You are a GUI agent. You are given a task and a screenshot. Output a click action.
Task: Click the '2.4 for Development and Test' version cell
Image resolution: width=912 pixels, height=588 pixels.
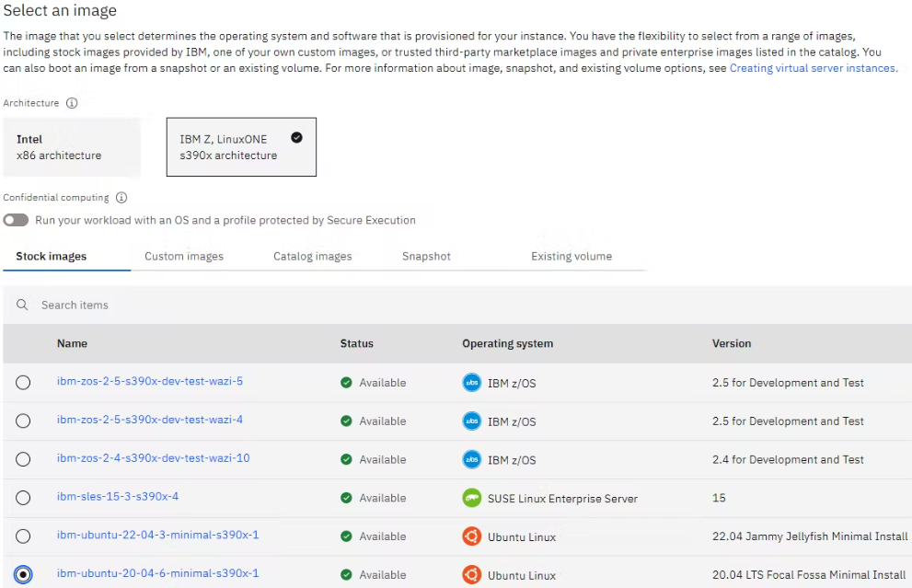click(788, 459)
